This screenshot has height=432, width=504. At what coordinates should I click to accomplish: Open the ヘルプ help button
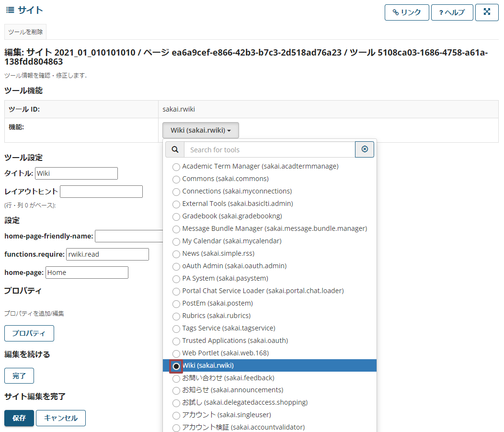click(452, 12)
